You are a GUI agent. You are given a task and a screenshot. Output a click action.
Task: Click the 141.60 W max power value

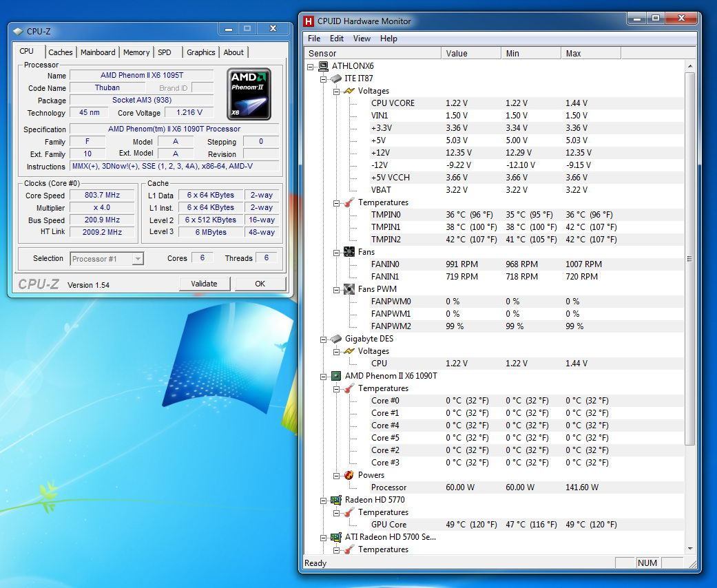581,487
